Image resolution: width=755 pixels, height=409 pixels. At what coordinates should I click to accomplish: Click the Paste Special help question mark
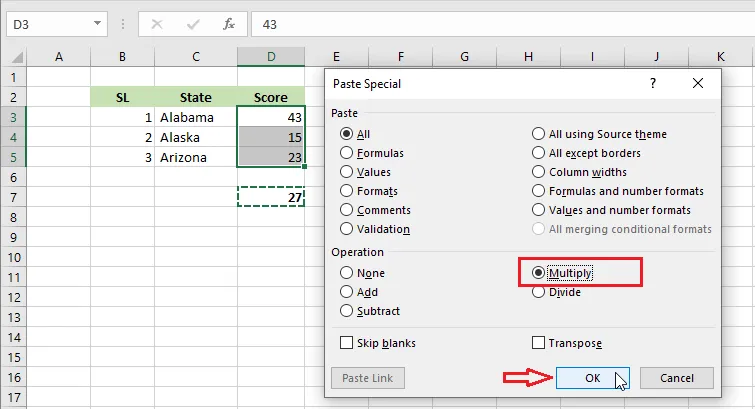[652, 83]
